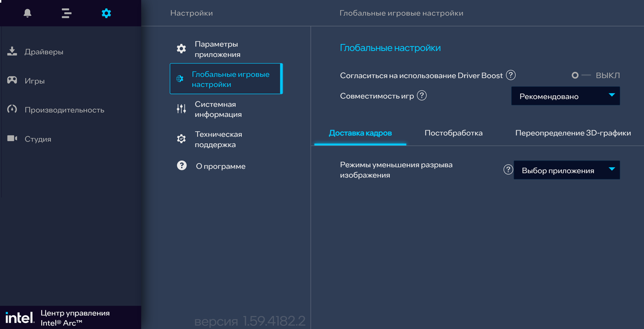644x329 pixels.
Task: Click the Intel logo at bottom left
Action: (20, 317)
